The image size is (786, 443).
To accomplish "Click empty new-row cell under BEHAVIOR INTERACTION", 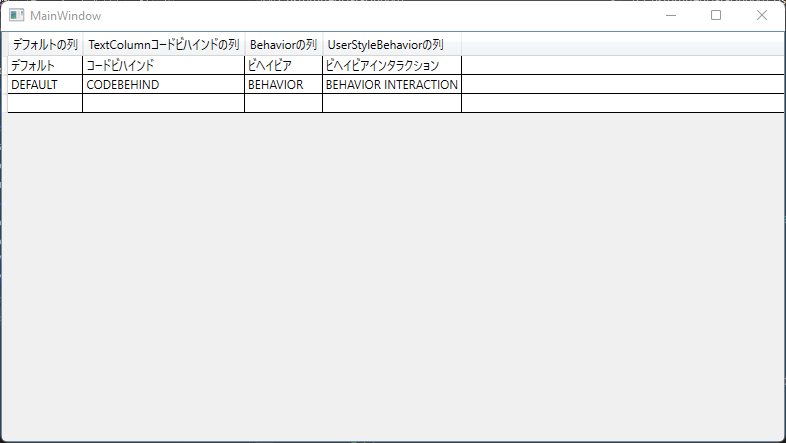I will [x=392, y=103].
